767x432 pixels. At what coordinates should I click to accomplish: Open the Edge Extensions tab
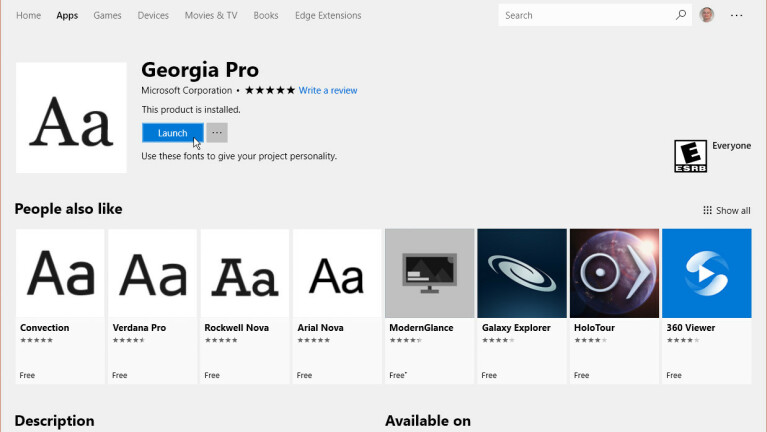click(x=328, y=15)
